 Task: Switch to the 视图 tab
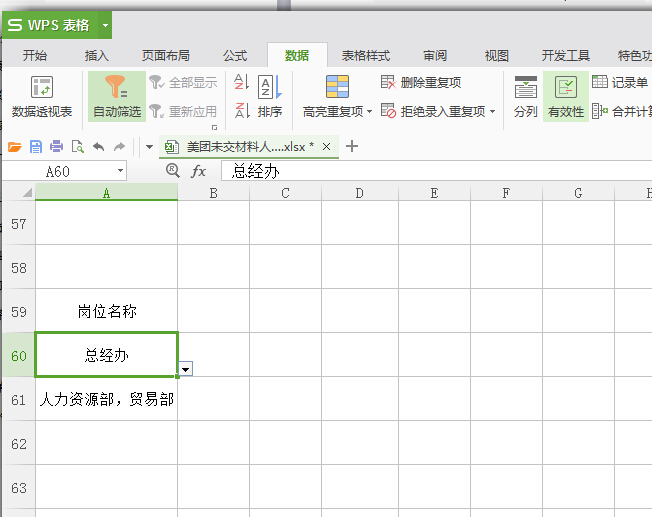[x=496, y=55]
